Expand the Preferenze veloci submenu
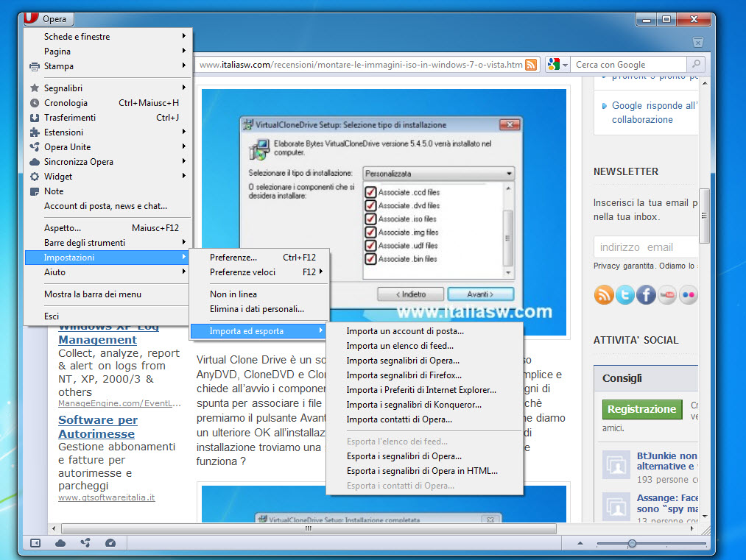 pyautogui.click(x=259, y=272)
